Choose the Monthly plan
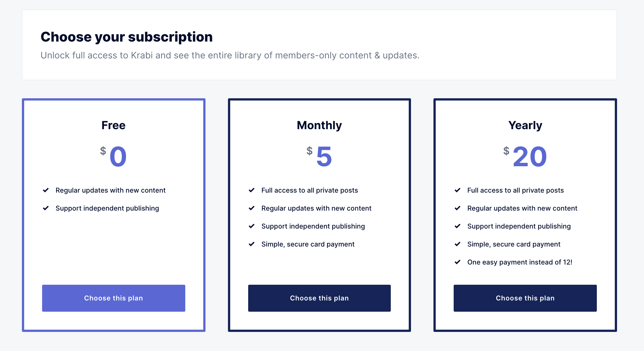This screenshot has height=351, width=644. coord(319,298)
